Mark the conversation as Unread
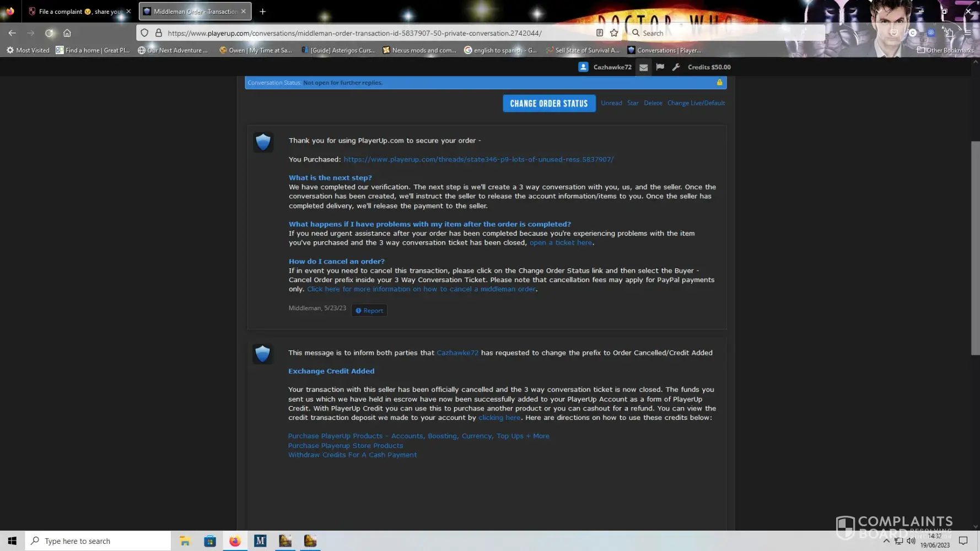 [x=611, y=103]
